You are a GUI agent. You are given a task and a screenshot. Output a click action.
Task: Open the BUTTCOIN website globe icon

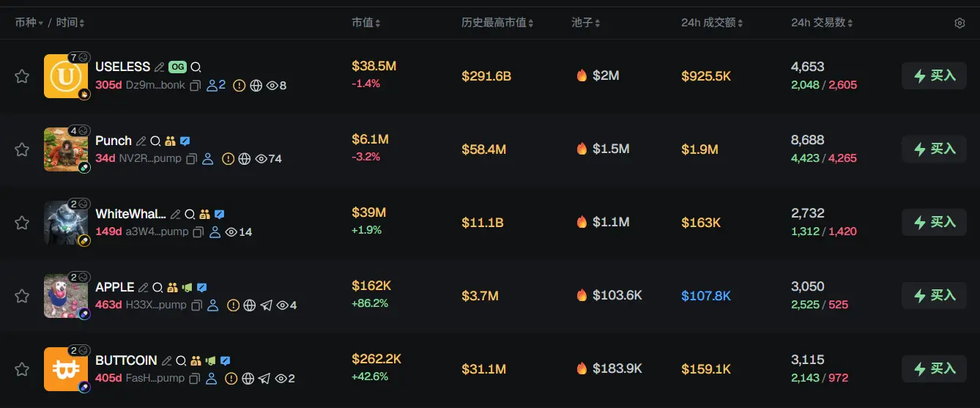coord(248,379)
